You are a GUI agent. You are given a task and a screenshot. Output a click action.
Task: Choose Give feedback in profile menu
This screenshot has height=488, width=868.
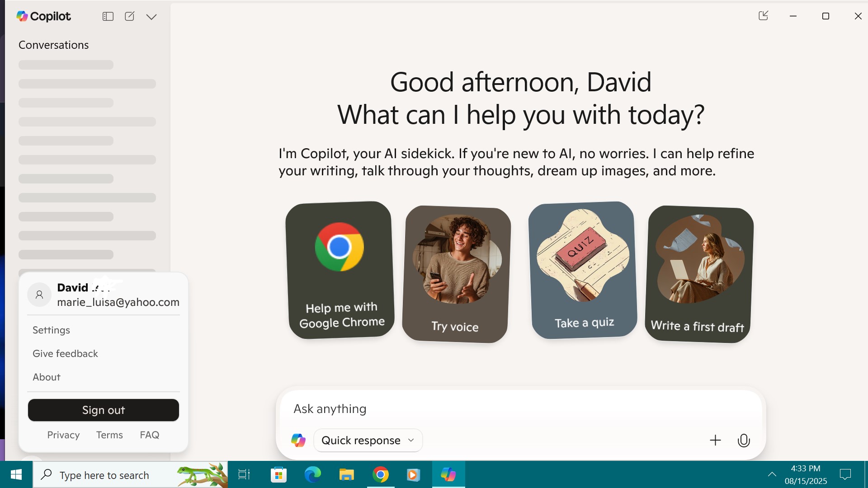65,354
